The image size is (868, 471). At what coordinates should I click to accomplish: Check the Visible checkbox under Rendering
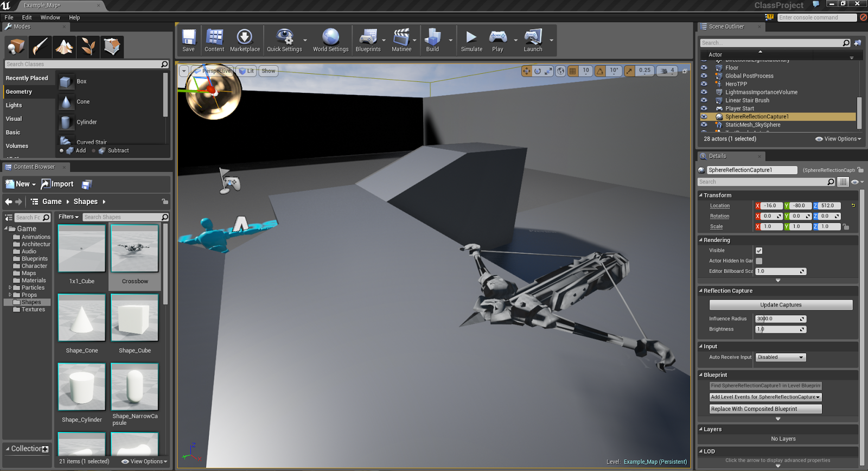click(759, 251)
